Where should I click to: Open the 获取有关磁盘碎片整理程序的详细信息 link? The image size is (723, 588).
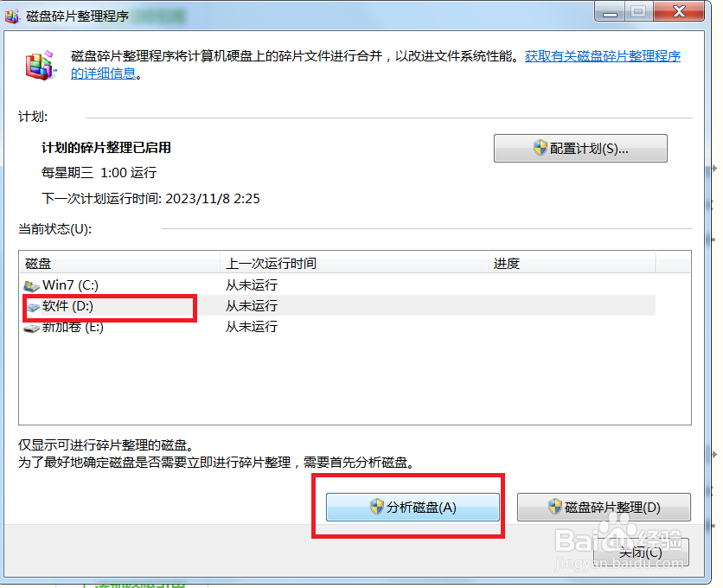point(602,56)
